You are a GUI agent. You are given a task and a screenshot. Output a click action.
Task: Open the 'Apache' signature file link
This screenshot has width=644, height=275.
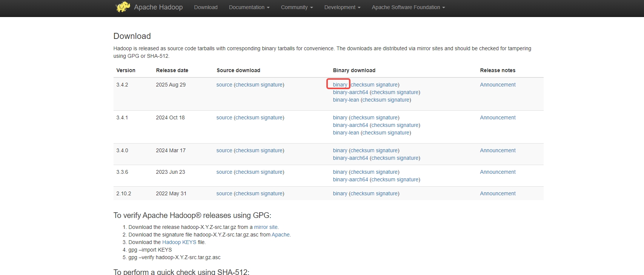coord(281,235)
